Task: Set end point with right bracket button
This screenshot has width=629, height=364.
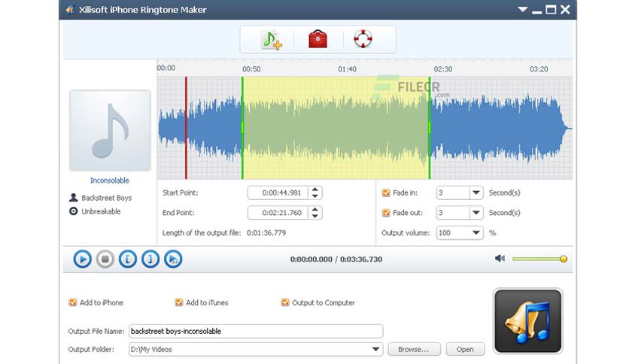Action: (x=150, y=259)
